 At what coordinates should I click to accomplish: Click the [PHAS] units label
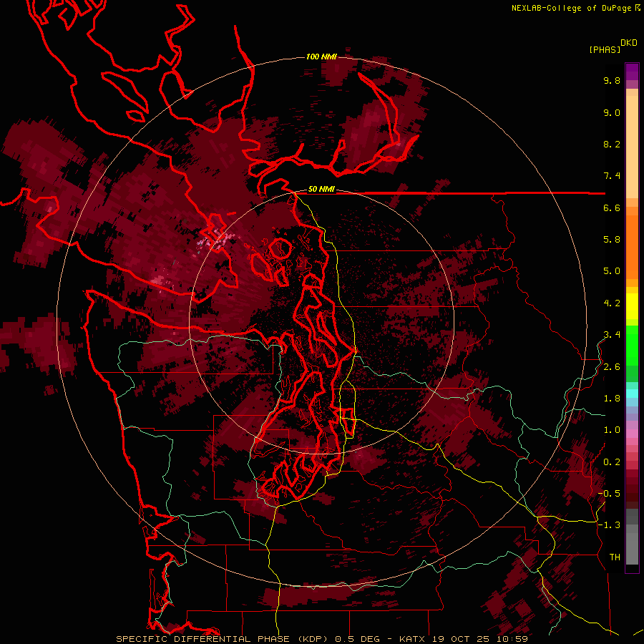pos(605,50)
